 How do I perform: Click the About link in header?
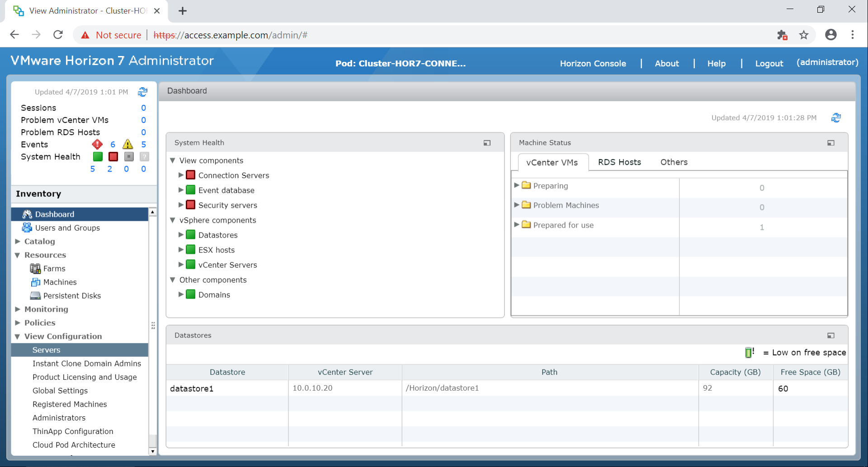click(667, 64)
